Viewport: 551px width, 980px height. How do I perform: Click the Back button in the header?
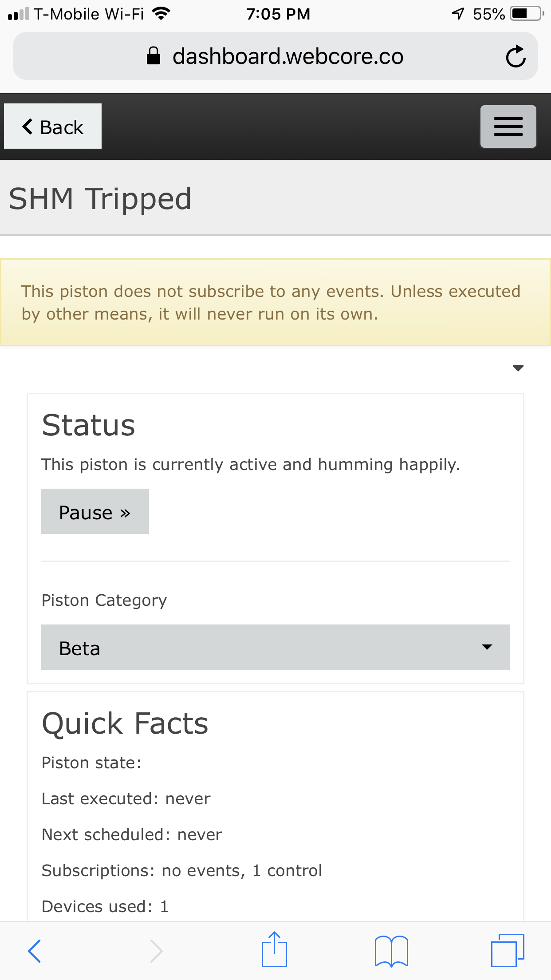(53, 126)
